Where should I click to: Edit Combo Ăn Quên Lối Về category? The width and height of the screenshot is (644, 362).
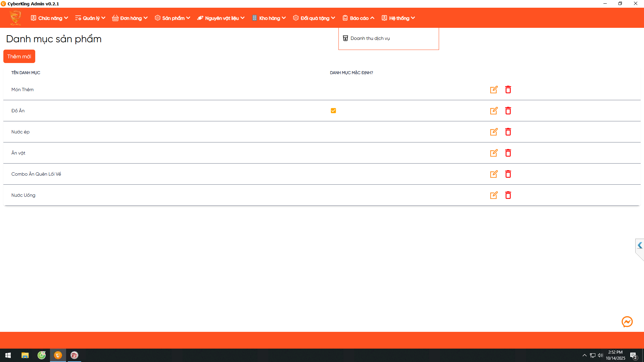click(x=494, y=174)
